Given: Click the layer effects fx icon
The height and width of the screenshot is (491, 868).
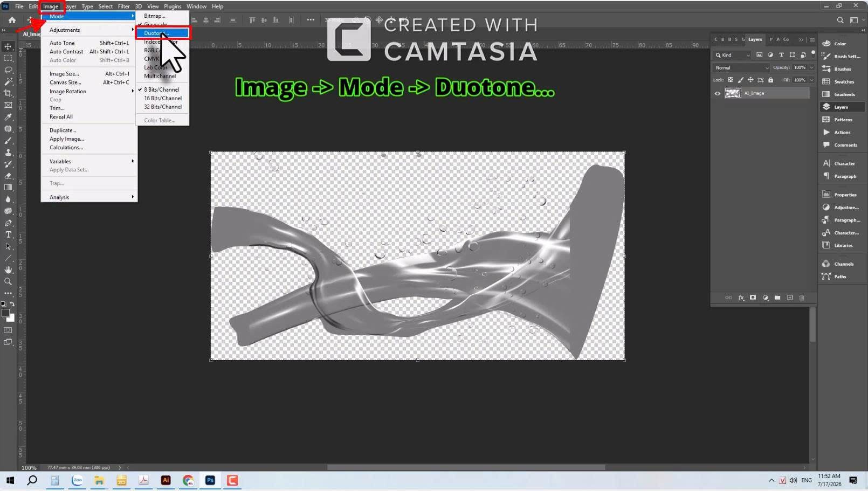Looking at the screenshot, I should (x=741, y=298).
